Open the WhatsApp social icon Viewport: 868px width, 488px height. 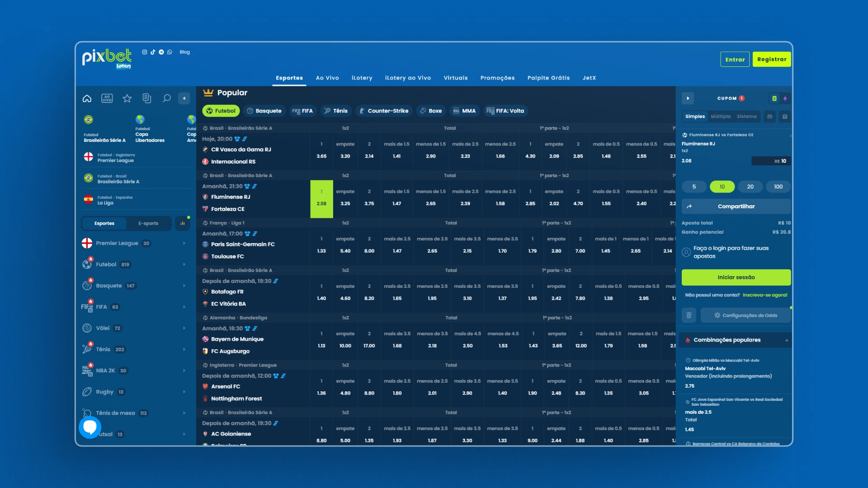170,52
